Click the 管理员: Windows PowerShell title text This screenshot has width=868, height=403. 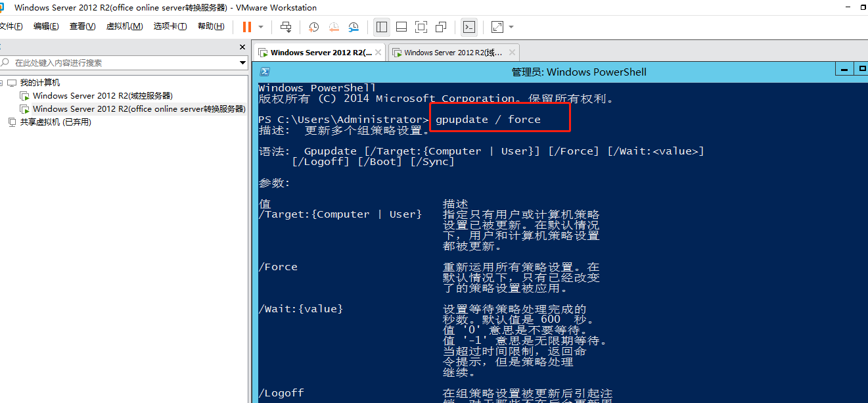579,72
